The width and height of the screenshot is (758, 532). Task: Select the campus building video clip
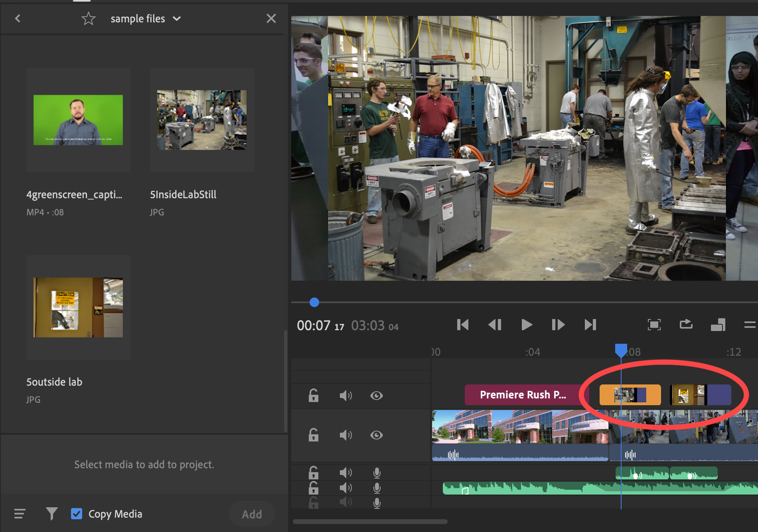tap(520, 435)
